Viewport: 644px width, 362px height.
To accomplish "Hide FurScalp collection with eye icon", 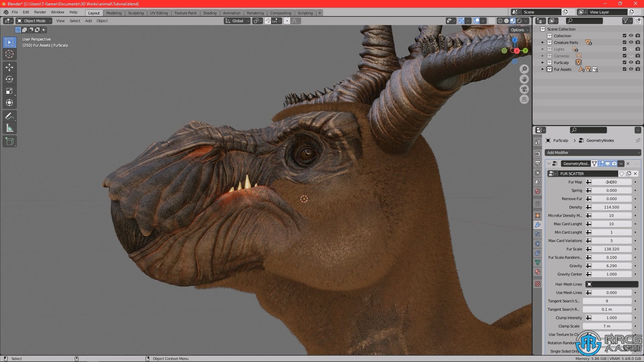I will (631, 63).
